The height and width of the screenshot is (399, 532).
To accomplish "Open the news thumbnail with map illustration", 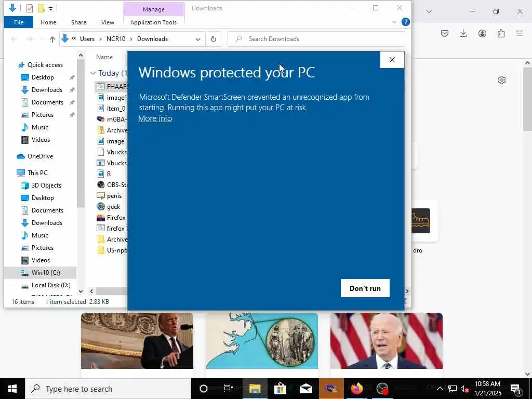I will point(262,341).
